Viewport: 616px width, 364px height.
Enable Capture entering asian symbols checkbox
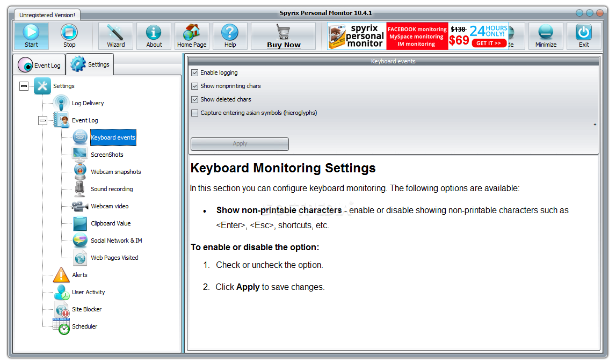click(x=195, y=113)
